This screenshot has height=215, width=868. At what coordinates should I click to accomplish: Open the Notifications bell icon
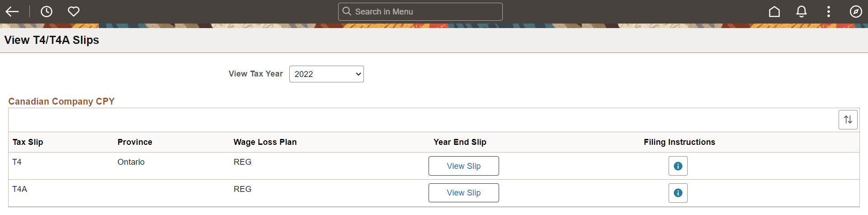802,11
